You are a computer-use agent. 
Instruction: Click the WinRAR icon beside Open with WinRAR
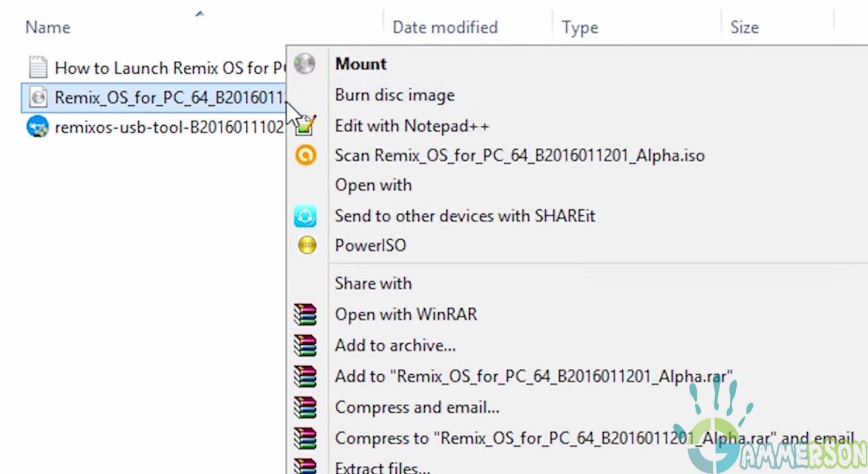point(305,315)
